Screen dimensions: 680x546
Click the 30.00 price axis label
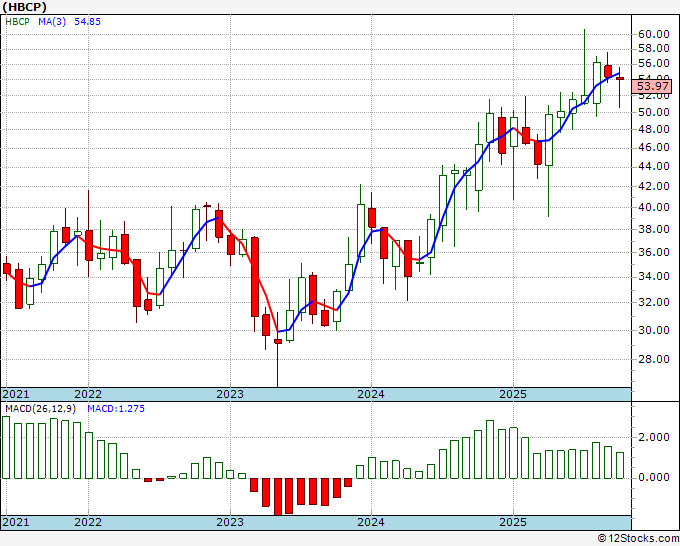[x=654, y=330]
